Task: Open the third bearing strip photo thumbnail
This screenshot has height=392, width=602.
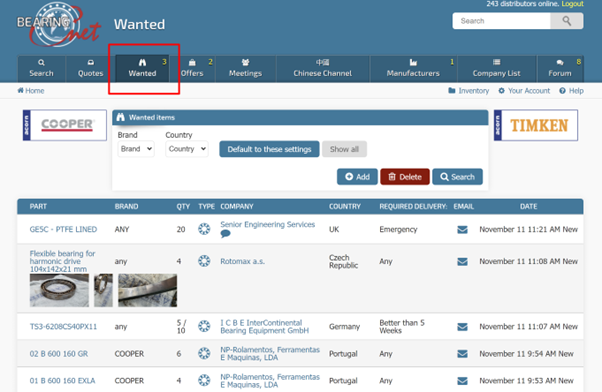Action: coord(147,290)
